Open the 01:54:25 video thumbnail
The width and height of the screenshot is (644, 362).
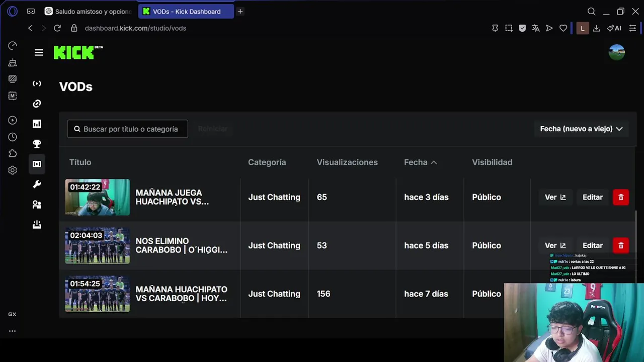coord(97,294)
